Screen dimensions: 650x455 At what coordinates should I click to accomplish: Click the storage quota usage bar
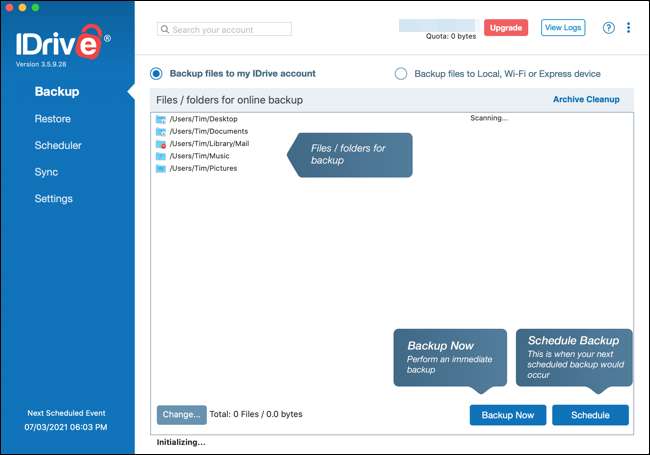pos(437,26)
